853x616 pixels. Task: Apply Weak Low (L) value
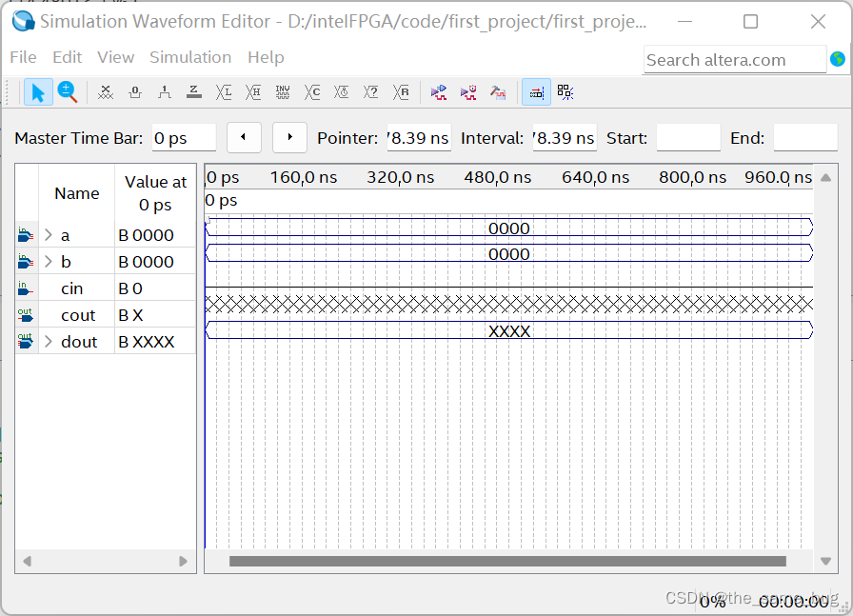click(224, 92)
